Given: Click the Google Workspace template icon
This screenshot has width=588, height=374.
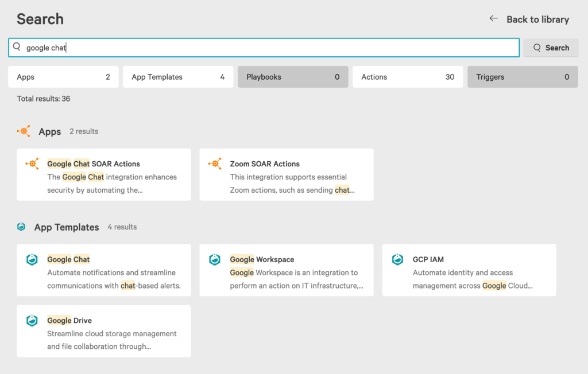Looking at the screenshot, I should click(x=215, y=259).
